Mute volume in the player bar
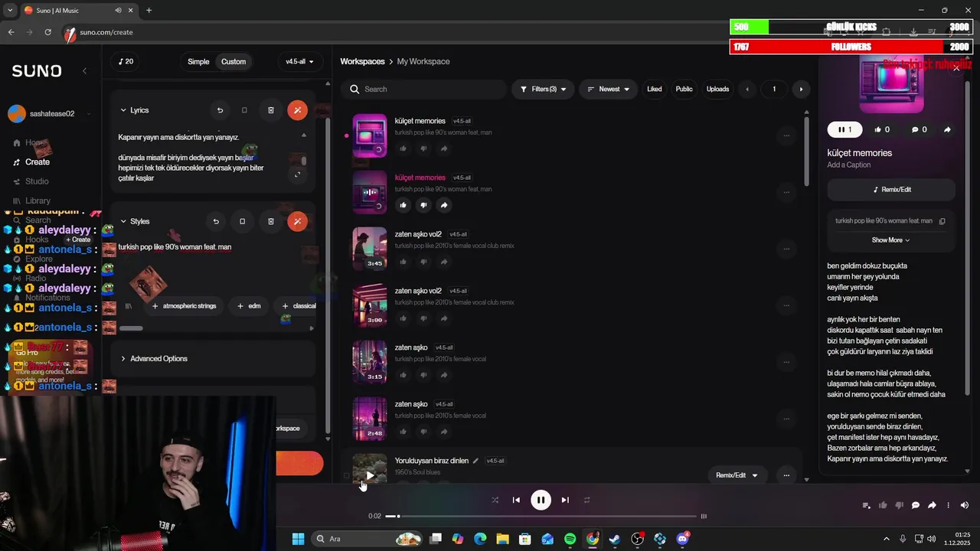 point(965,505)
